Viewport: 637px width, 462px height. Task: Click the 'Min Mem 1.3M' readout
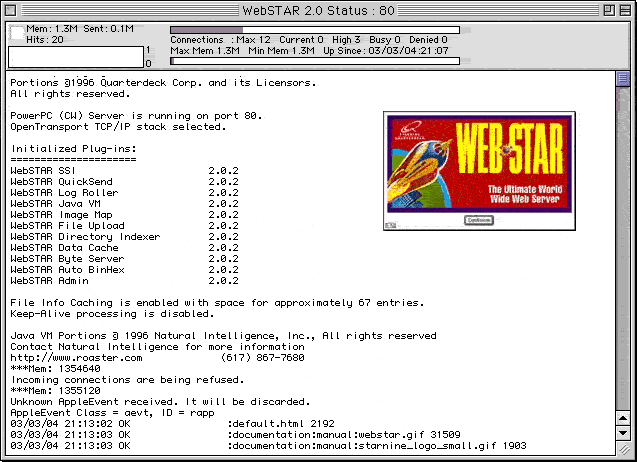(281, 51)
